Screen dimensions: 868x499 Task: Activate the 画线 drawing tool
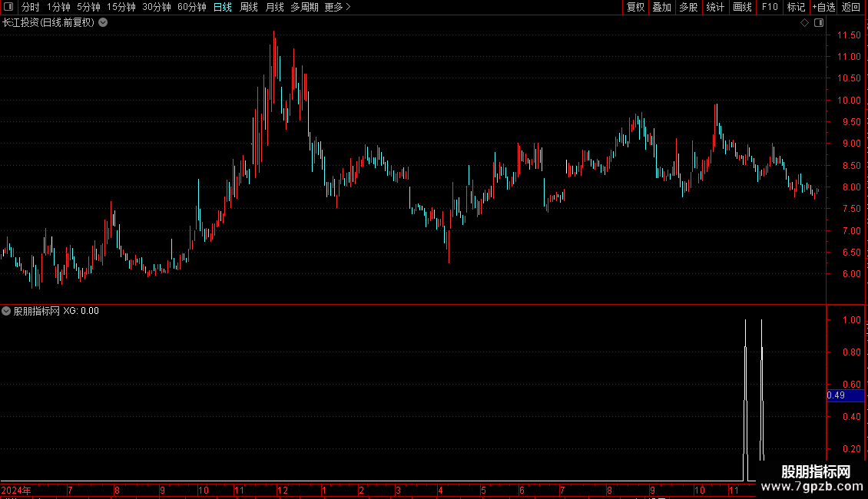pos(742,7)
